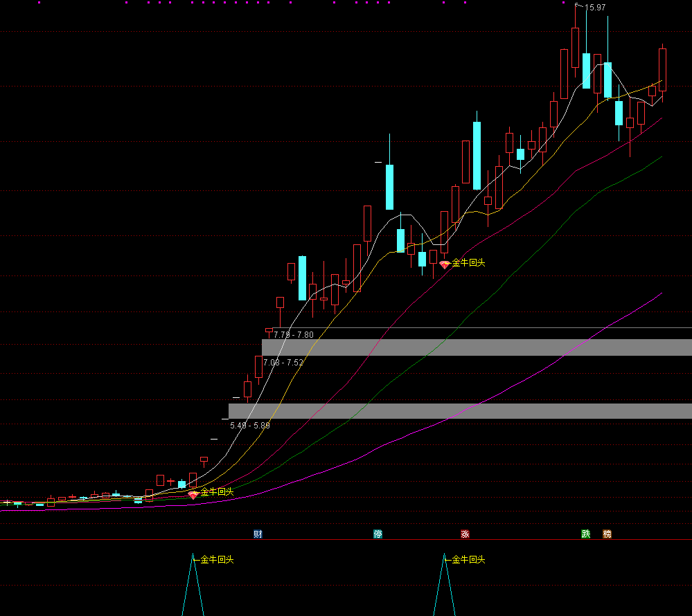The width and height of the screenshot is (692, 616).
Task: Click the 7.78 - 7.80 gap label
Action: click(293, 334)
